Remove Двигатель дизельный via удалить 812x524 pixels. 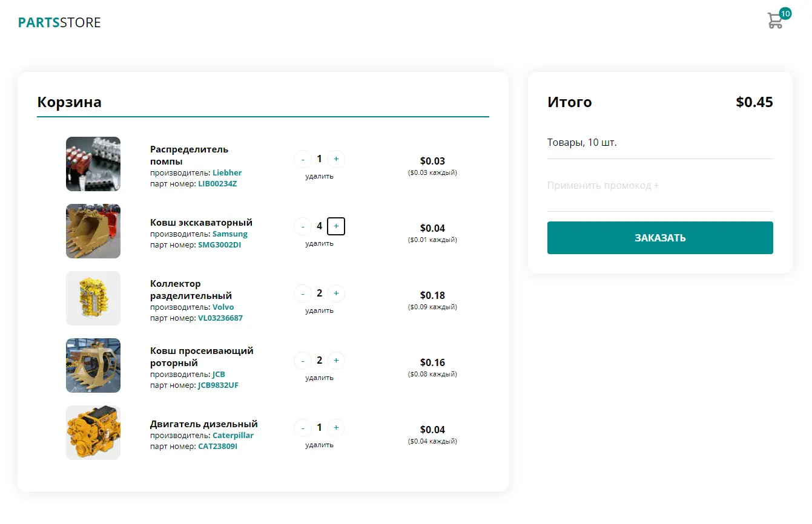pos(319,444)
